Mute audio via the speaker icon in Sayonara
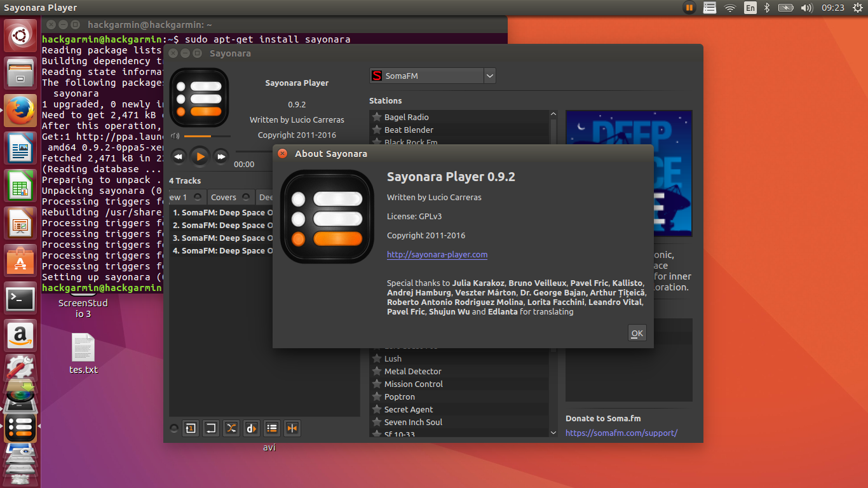This screenshot has height=488, width=868. (x=175, y=136)
